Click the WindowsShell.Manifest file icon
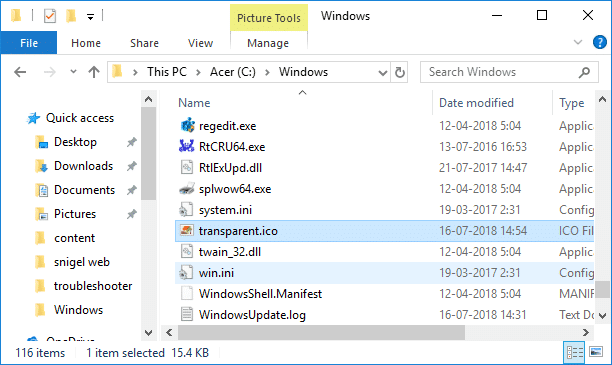This screenshot has height=365, width=612. 187,294
